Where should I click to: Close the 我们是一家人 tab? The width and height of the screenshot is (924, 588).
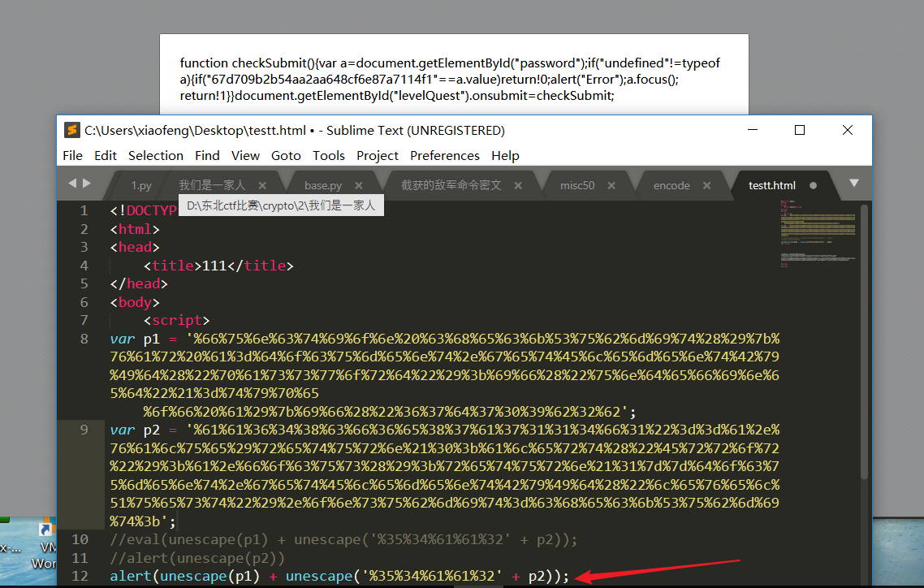coord(262,186)
